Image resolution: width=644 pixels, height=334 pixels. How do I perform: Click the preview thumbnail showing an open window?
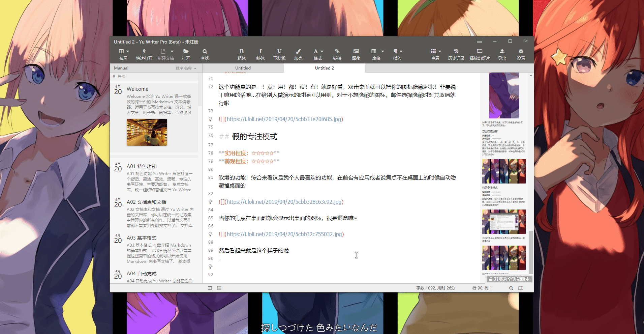504,222
